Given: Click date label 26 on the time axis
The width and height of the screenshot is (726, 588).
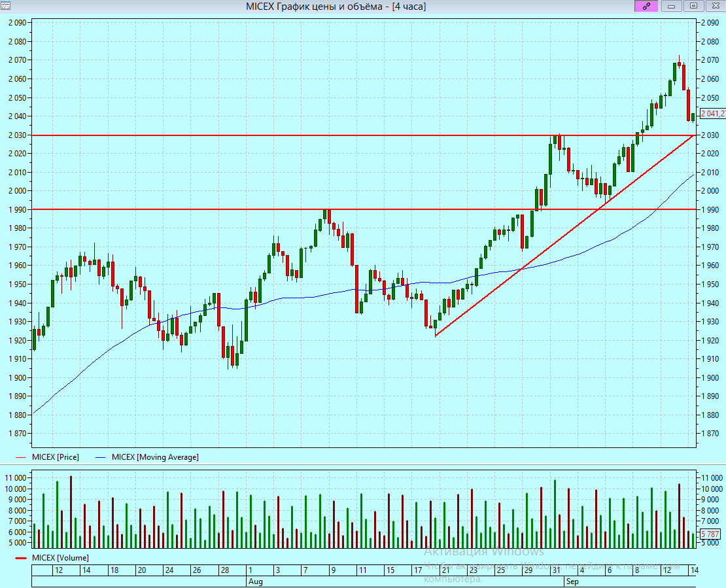Looking at the screenshot, I should pyautogui.click(x=197, y=570).
